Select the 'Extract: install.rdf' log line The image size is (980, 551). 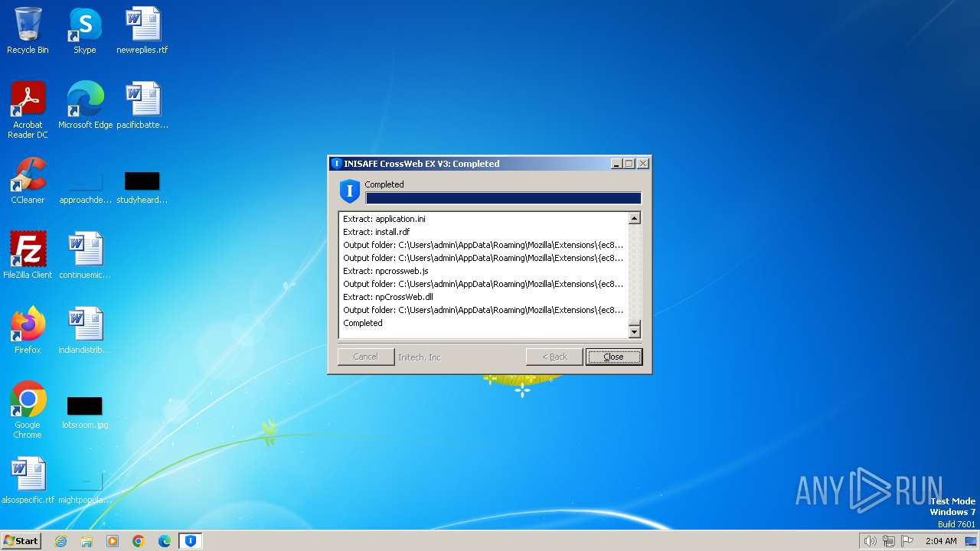376,232
